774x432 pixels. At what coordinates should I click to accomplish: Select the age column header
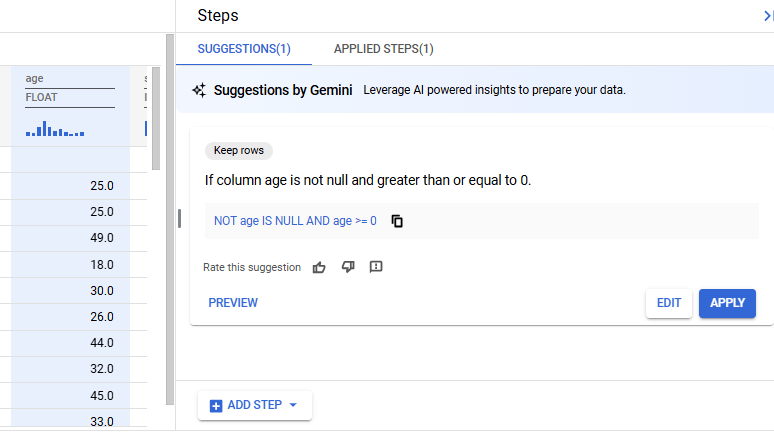[x=35, y=78]
